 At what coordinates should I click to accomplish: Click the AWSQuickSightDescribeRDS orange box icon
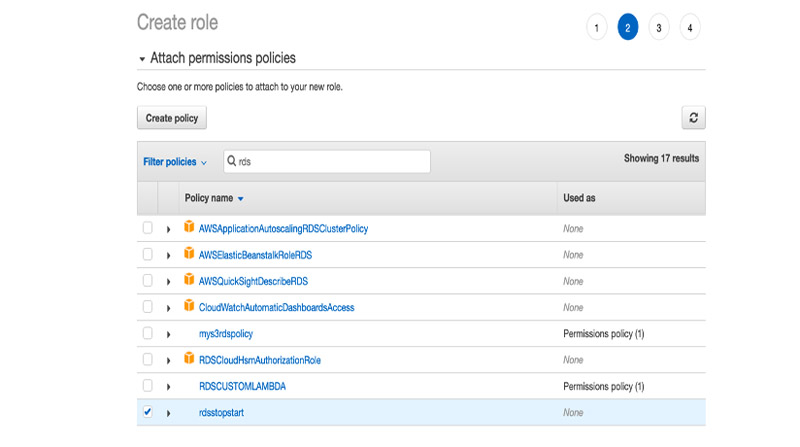click(x=189, y=279)
